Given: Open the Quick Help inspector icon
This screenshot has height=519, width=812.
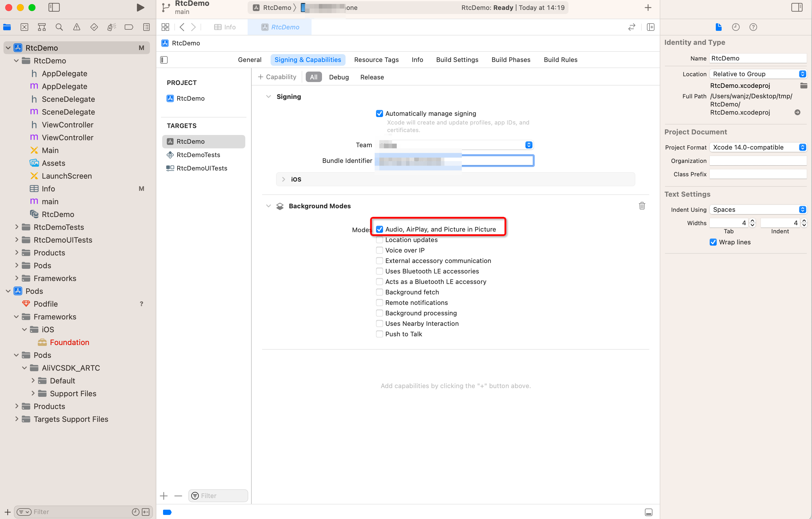Looking at the screenshot, I should click(753, 27).
